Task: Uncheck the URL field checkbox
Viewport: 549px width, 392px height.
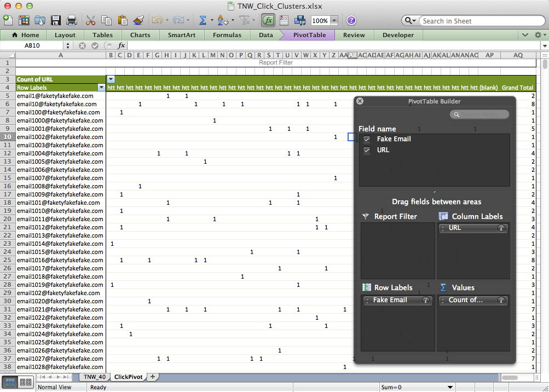Action: [367, 150]
